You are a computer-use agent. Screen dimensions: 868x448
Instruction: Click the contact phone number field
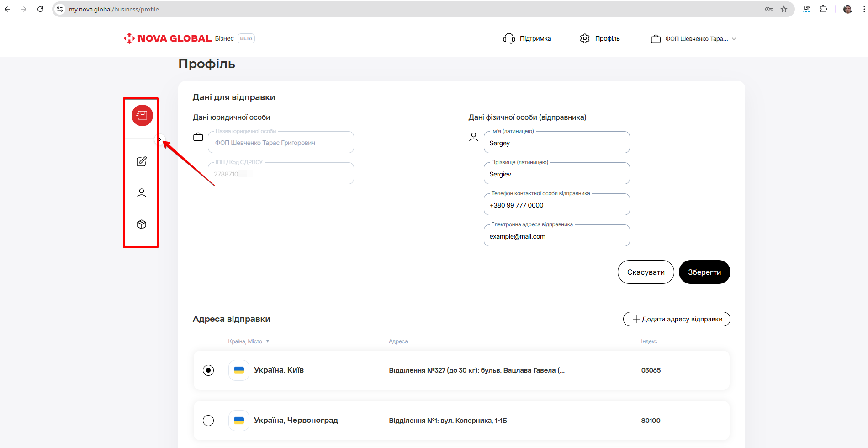coord(556,205)
